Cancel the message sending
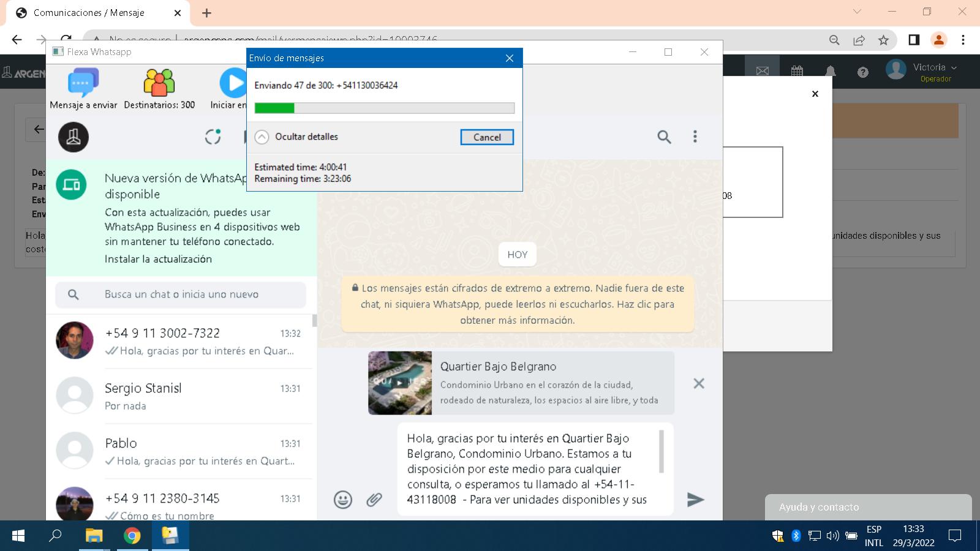Screen dimensions: 980x551 [487, 137]
